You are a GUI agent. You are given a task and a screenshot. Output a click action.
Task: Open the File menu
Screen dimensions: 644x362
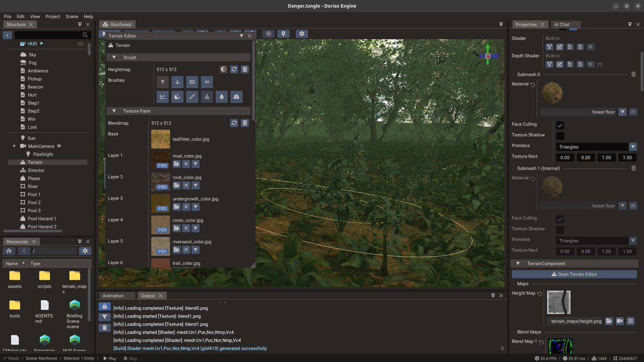point(7,17)
